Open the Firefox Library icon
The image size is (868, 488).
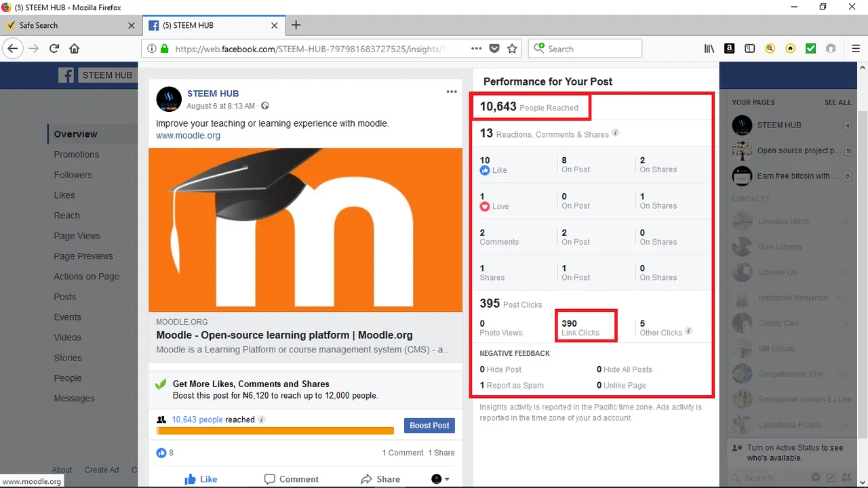click(x=709, y=49)
